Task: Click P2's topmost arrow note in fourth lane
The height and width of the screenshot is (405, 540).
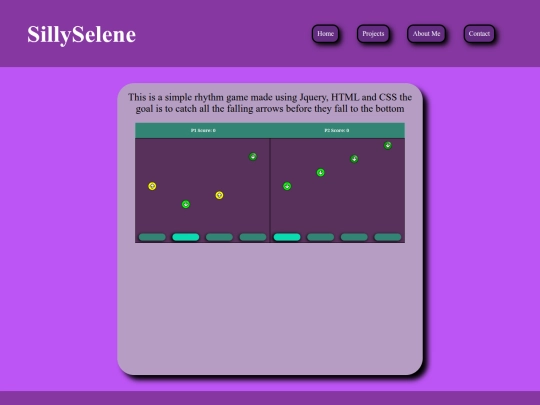Action: pyautogui.click(x=388, y=145)
